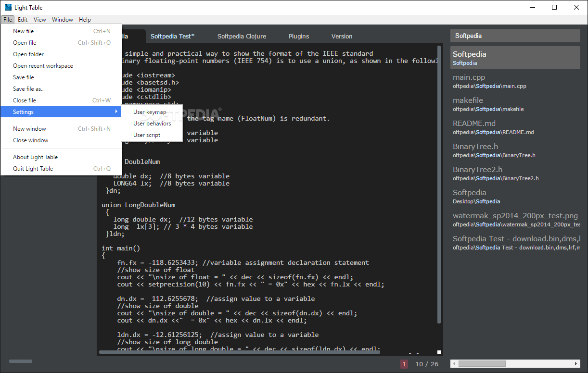Open BinaryTree.h from results list
The width and height of the screenshot is (588, 373).
point(515,150)
